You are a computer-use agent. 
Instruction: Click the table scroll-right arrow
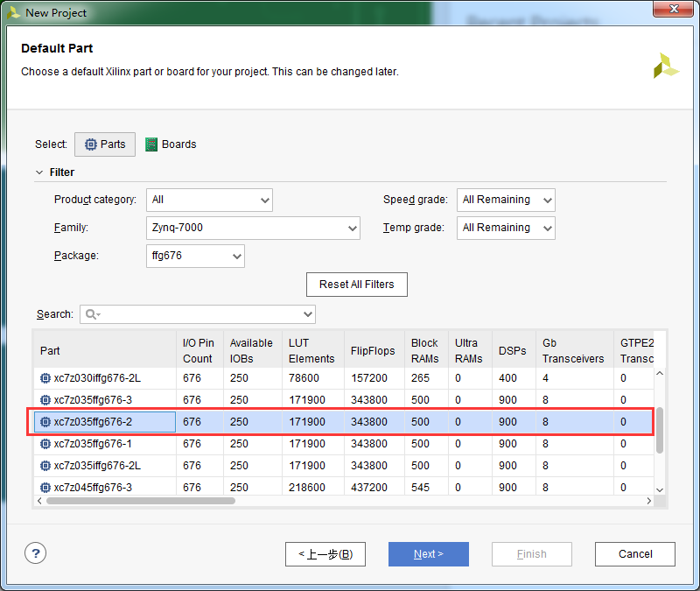pyautogui.click(x=649, y=501)
